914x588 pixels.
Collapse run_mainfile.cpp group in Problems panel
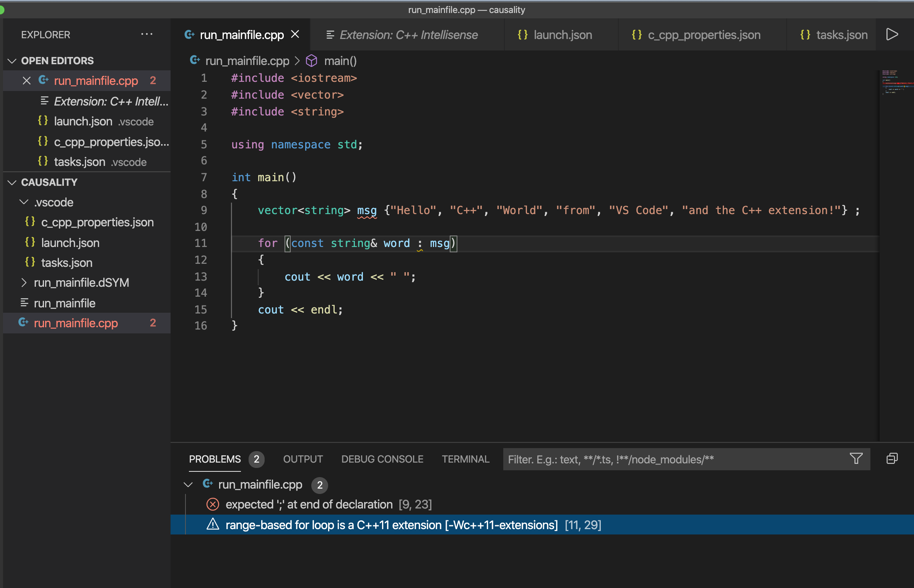coord(188,484)
